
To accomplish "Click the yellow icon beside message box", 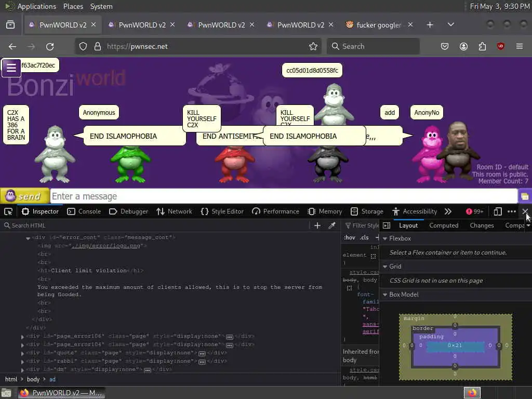I will [525, 196].
